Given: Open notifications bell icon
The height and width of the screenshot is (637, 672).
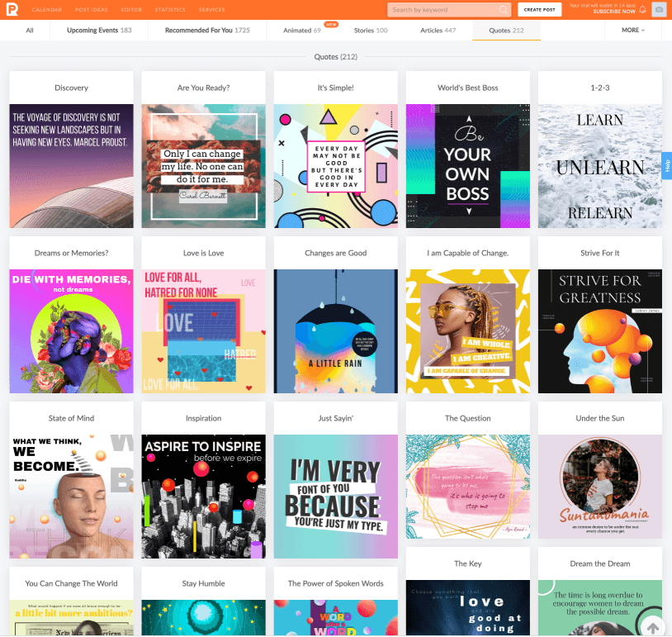Looking at the screenshot, I should pos(642,9).
